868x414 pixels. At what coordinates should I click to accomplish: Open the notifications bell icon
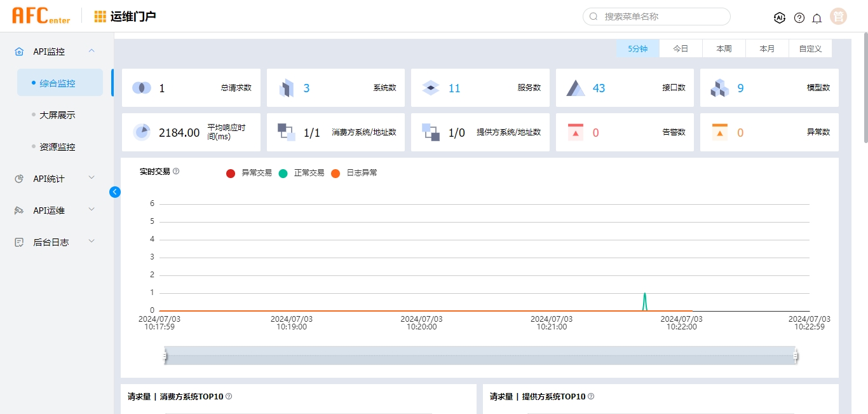[x=817, y=18]
